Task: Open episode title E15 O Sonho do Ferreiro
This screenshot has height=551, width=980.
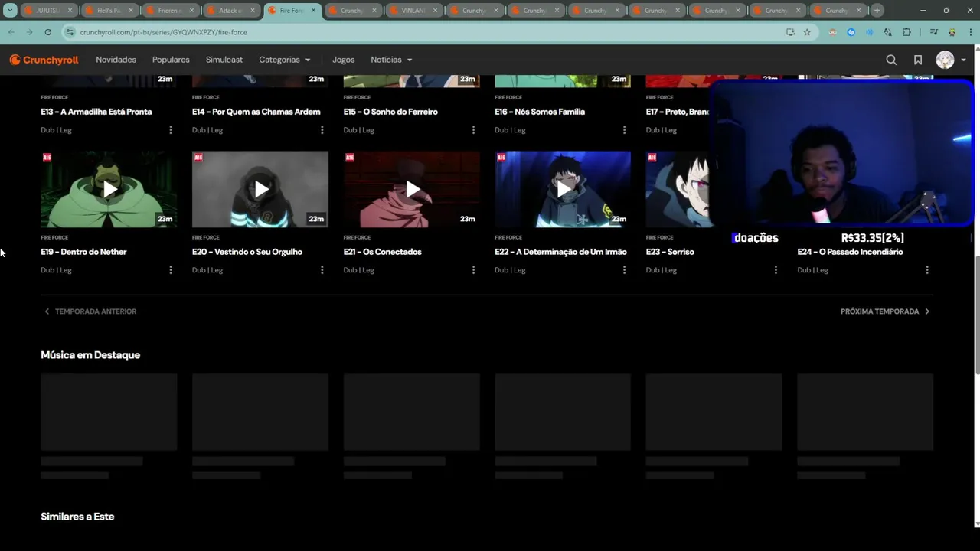Action: [x=390, y=112]
